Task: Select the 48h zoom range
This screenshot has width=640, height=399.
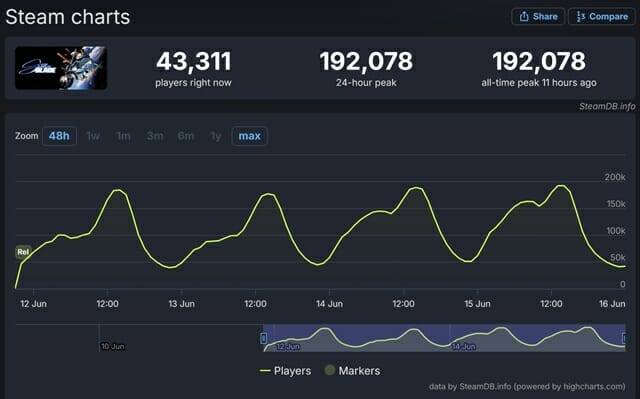Action: click(59, 136)
